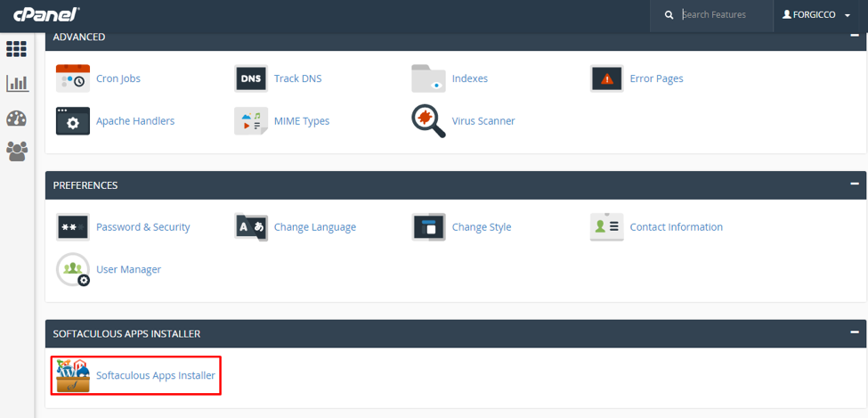Open the Change Language link
The height and width of the screenshot is (418, 868).
(315, 226)
